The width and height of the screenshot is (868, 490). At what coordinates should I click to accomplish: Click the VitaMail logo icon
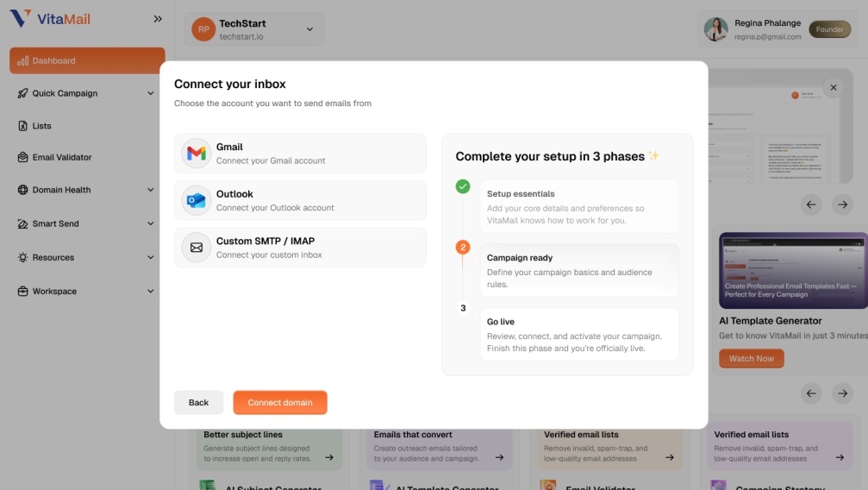[x=21, y=18]
